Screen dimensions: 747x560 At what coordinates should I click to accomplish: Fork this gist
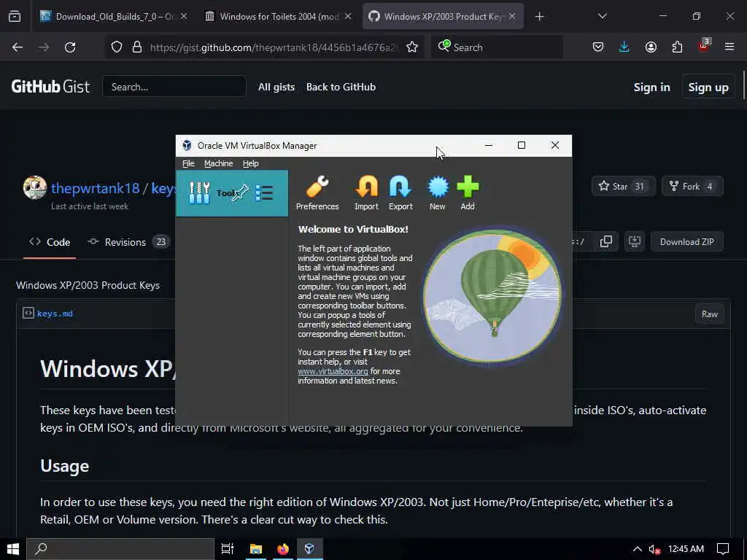point(692,186)
